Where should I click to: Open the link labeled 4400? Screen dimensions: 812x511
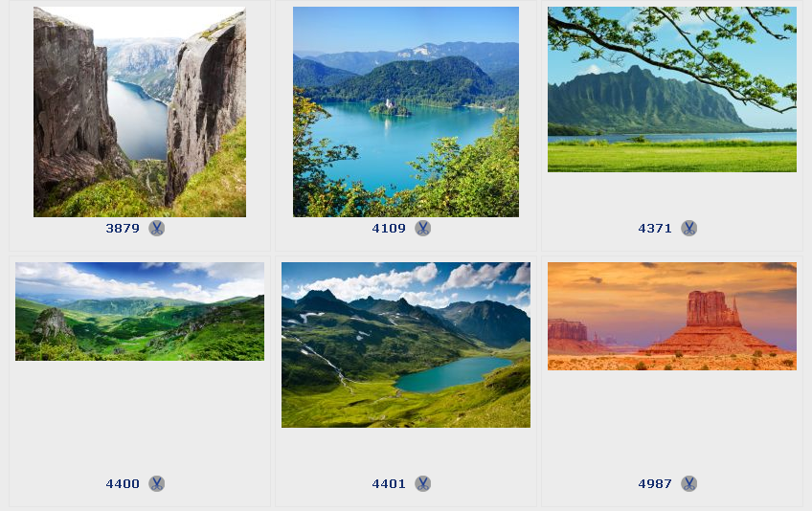point(123,483)
